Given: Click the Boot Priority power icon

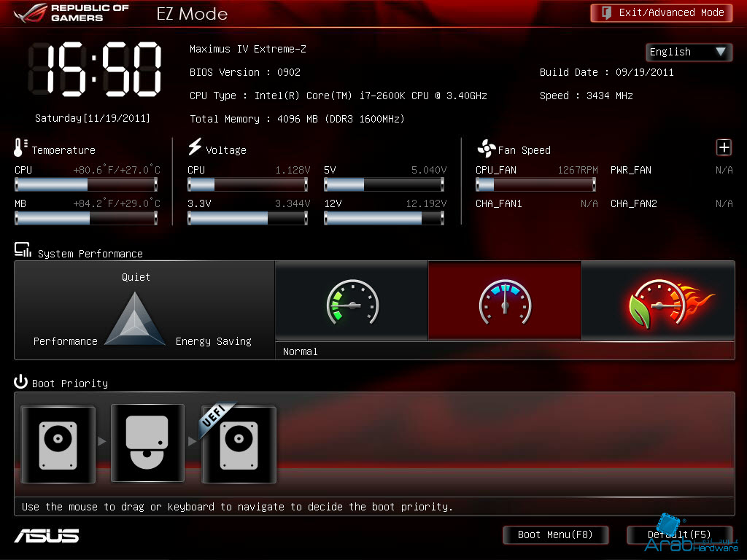Looking at the screenshot, I should point(20,382).
